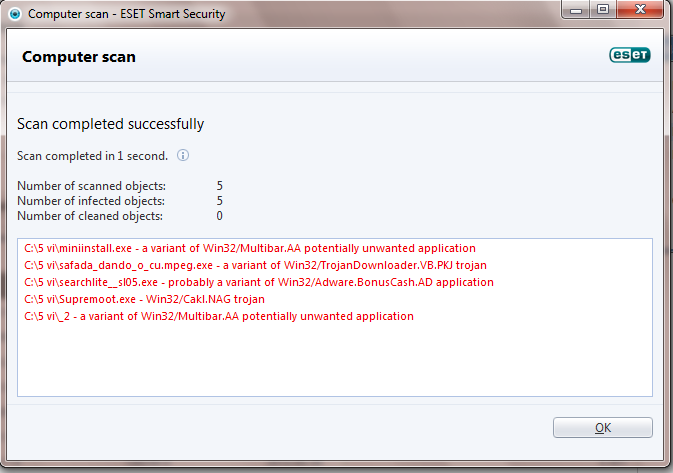Click the "Scan completed successfully" message
This screenshot has height=473, width=673.
point(111,124)
